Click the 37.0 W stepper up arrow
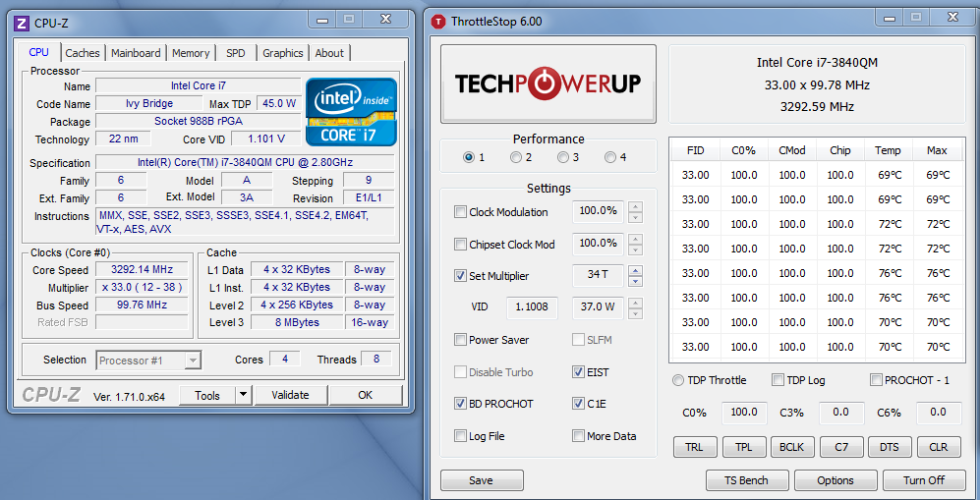980x500 pixels. point(636,303)
